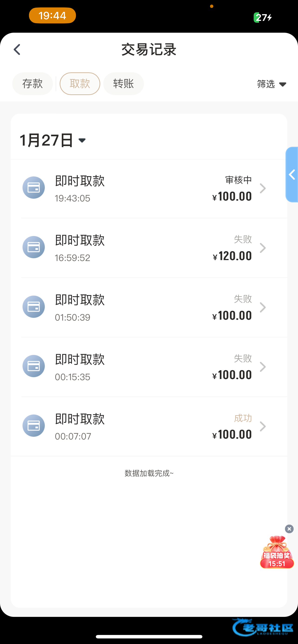The width and height of the screenshot is (298, 644).
Task: Tap the 审核中 status label
Action: pyautogui.click(x=238, y=180)
